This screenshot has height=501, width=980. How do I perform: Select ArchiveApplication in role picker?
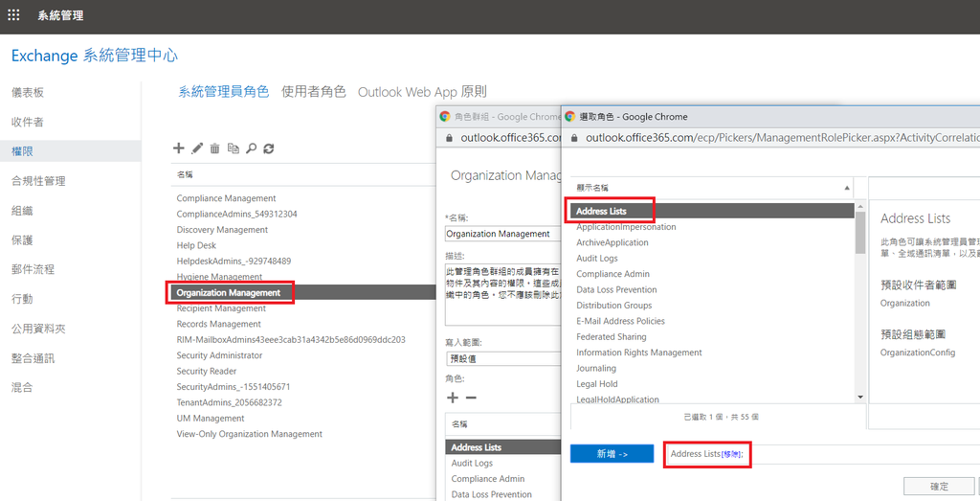[612, 242]
